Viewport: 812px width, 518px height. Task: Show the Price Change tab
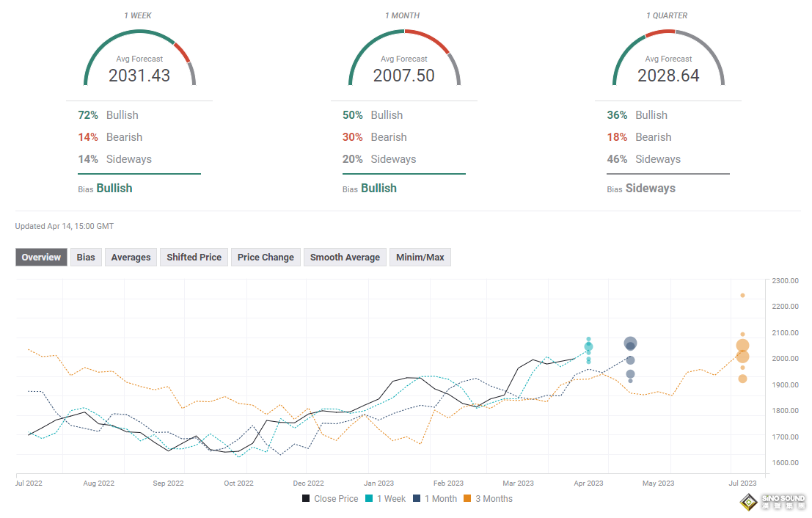point(266,258)
